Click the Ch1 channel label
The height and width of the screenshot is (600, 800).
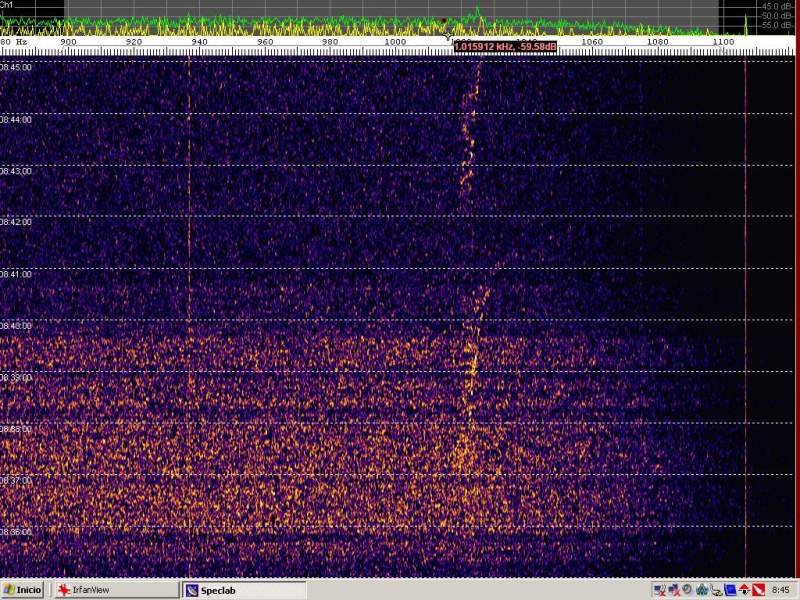(8, 5)
